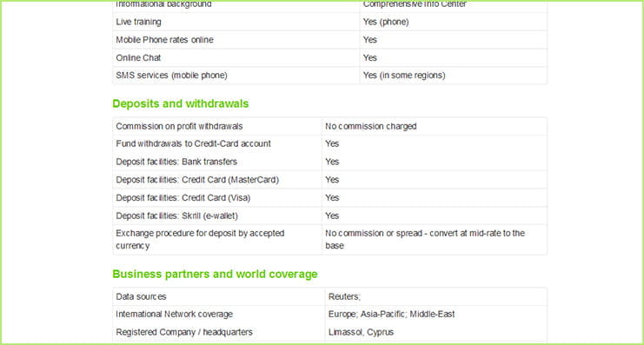Click the Limassol, Cyprus headquarters value
This screenshot has width=644, height=345.
(x=361, y=332)
